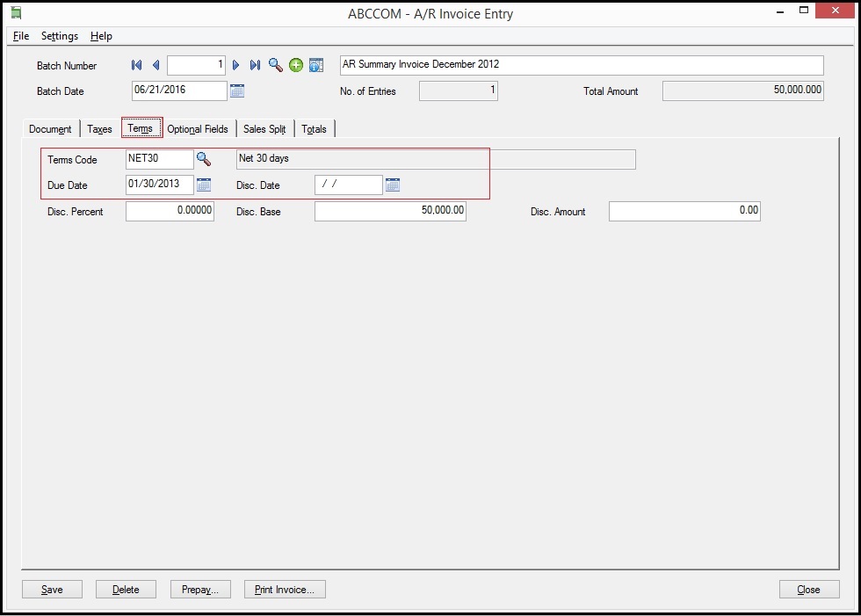
Task: Click the Save button
Action: coord(52,590)
